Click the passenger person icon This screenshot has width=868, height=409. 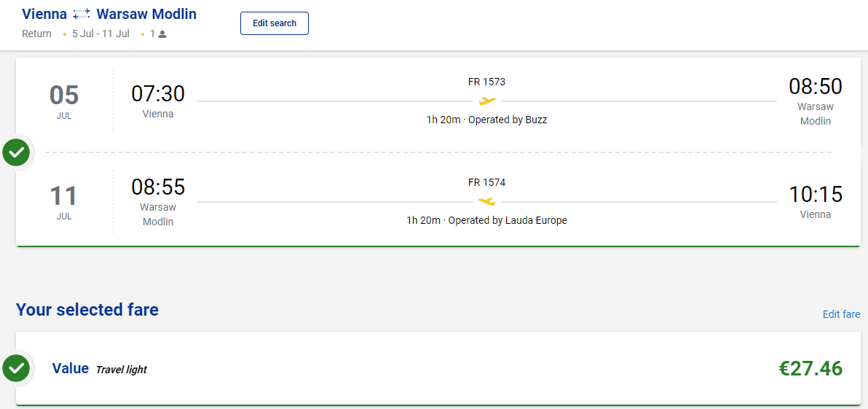coord(162,34)
